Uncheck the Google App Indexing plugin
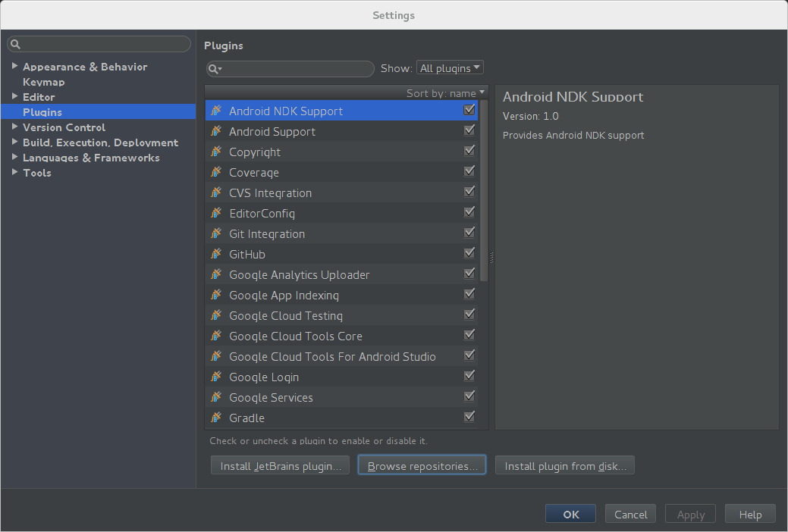This screenshot has width=788, height=532. point(469,294)
